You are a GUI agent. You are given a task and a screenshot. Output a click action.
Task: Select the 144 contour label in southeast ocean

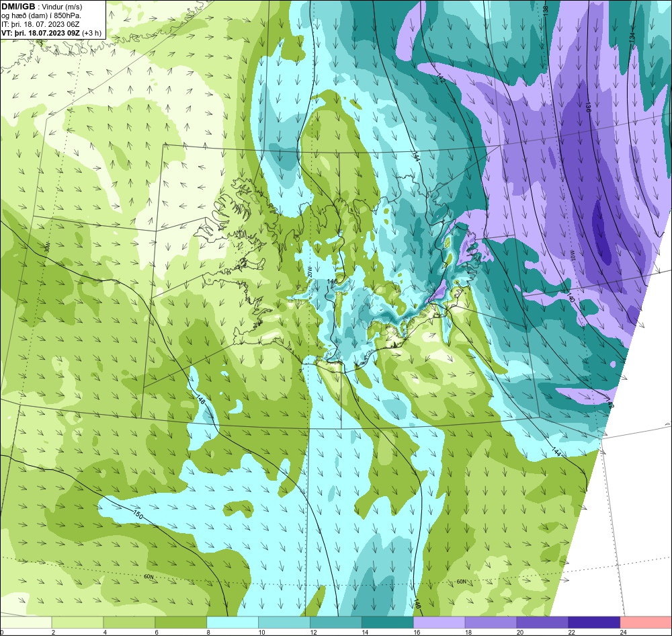coord(556,451)
